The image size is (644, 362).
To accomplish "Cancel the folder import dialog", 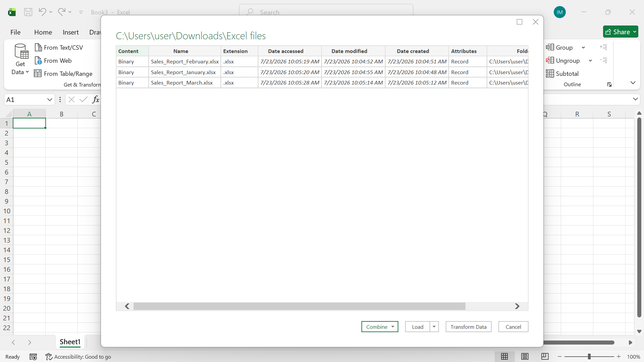I will pyautogui.click(x=513, y=327).
